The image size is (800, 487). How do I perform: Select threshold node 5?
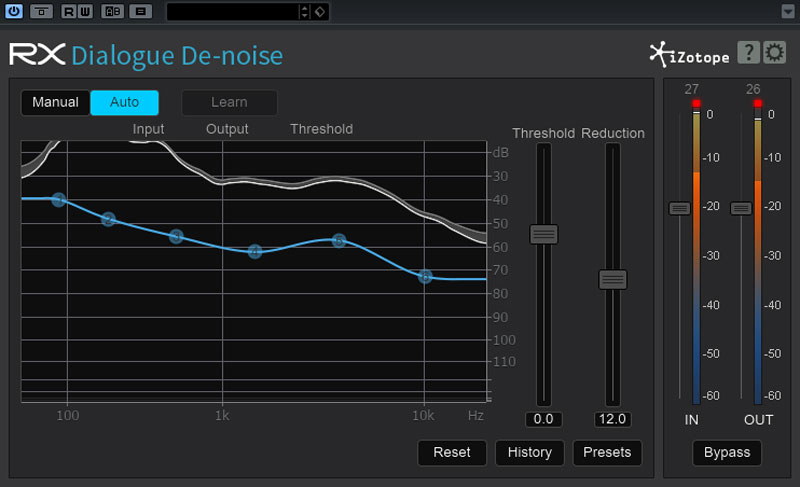[339, 240]
